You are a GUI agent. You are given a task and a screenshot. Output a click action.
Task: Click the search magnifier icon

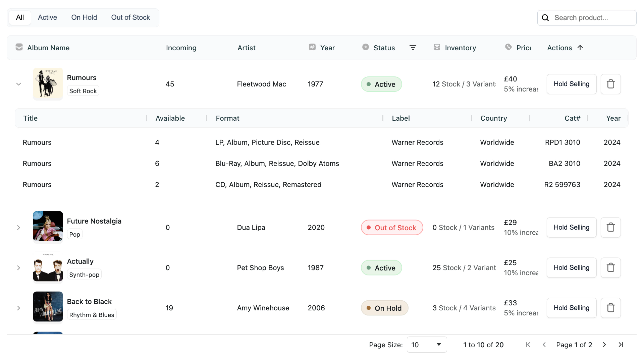click(x=545, y=18)
